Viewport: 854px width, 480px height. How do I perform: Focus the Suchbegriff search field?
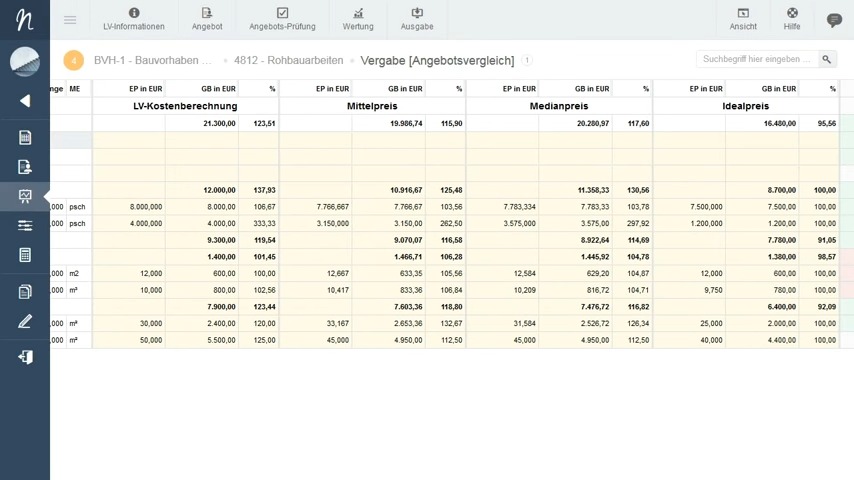click(x=757, y=60)
